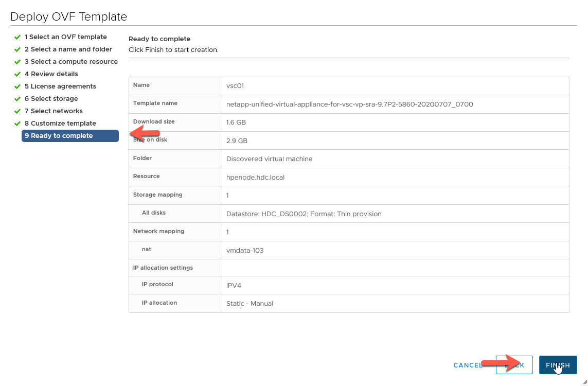Click the checkmark beside License agreements

pos(17,86)
